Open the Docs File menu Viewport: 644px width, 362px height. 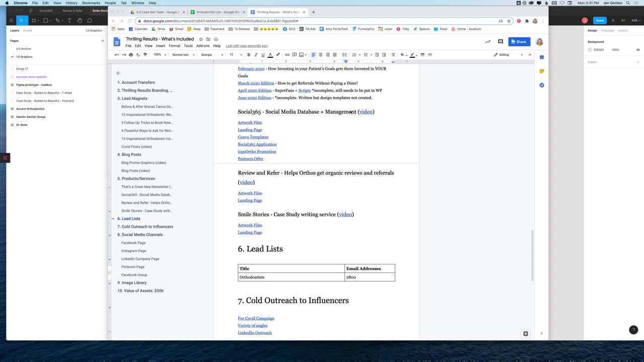coord(128,46)
